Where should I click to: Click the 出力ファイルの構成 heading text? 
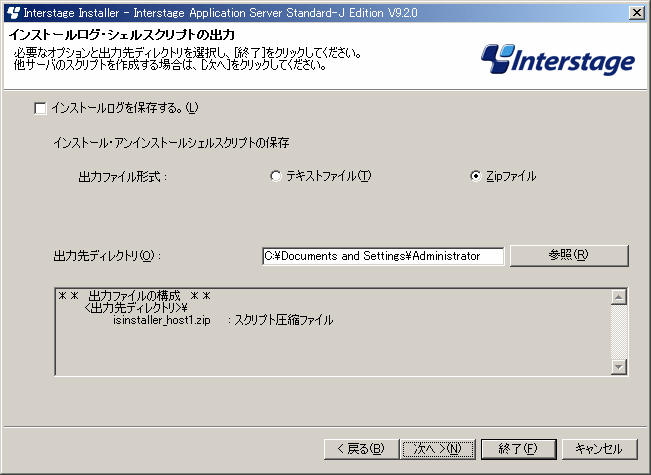click(134, 296)
